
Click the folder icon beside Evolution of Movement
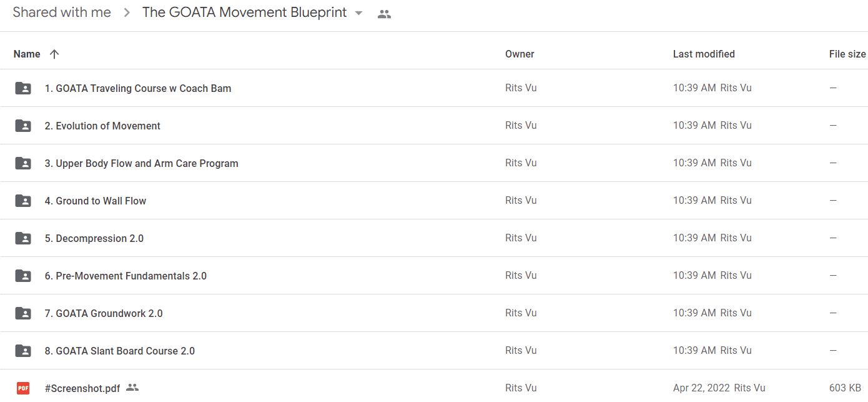coord(23,126)
